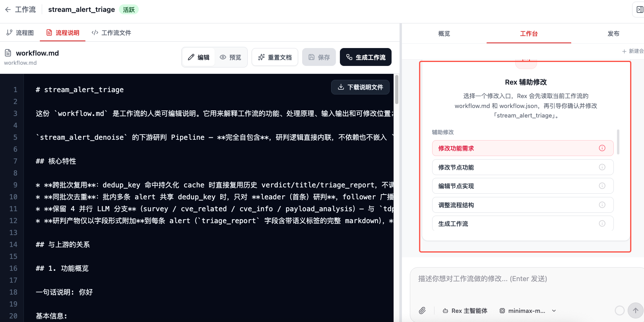Select the 修改功能需求 option

[523, 148]
